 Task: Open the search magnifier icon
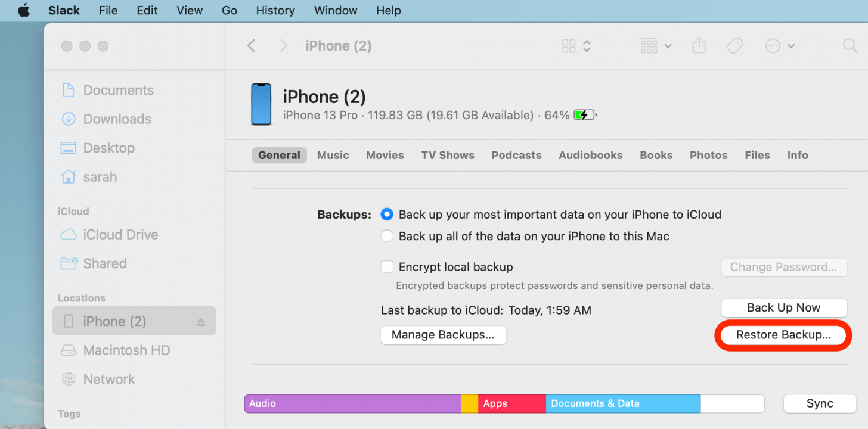point(850,46)
